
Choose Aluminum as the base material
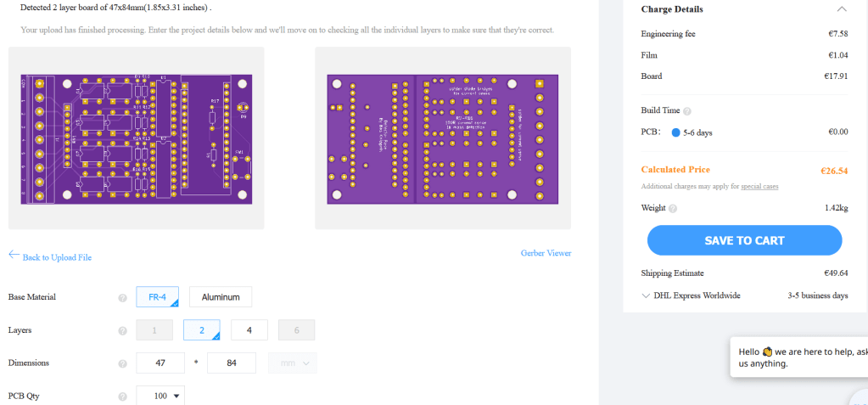click(221, 297)
